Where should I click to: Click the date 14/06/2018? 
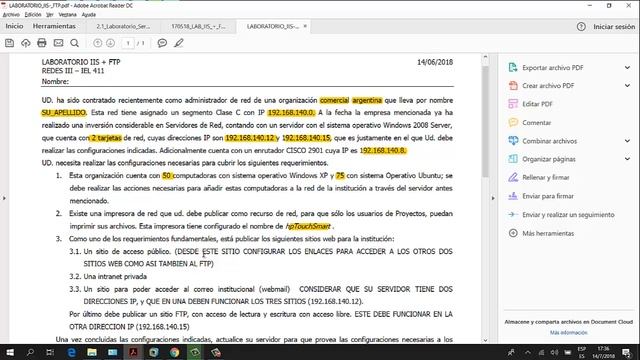click(435, 62)
